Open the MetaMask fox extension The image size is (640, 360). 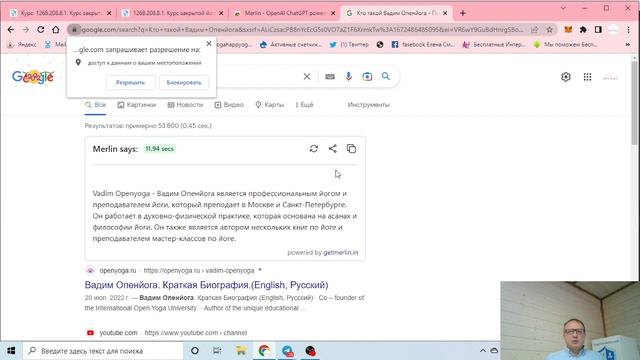pyautogui.click(x=568, y=29)
